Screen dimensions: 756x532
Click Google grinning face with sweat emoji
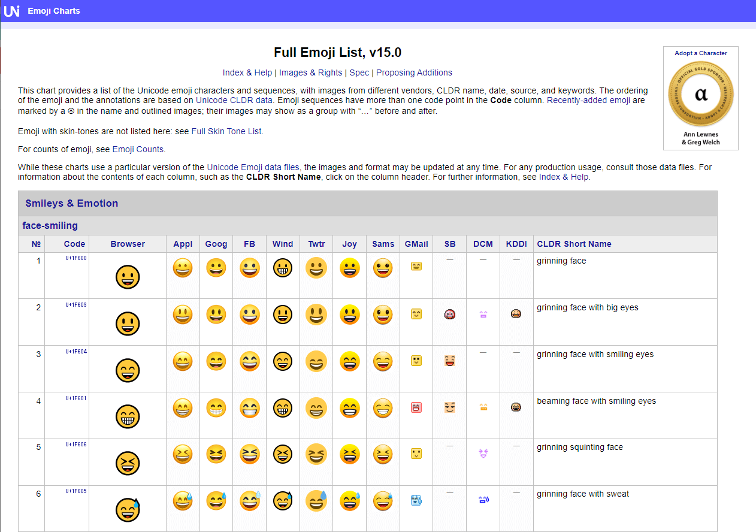pyautogui.click(x=216, y=501)
